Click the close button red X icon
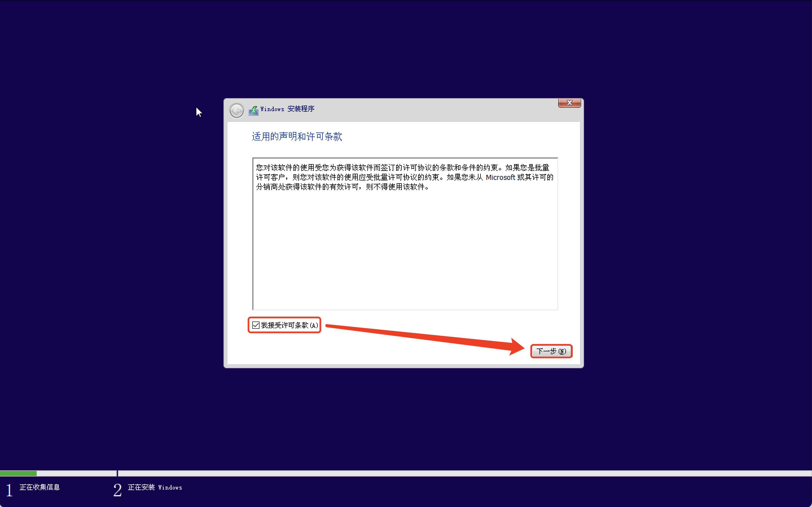The image size is (812, 507). (x=570, y=103)
